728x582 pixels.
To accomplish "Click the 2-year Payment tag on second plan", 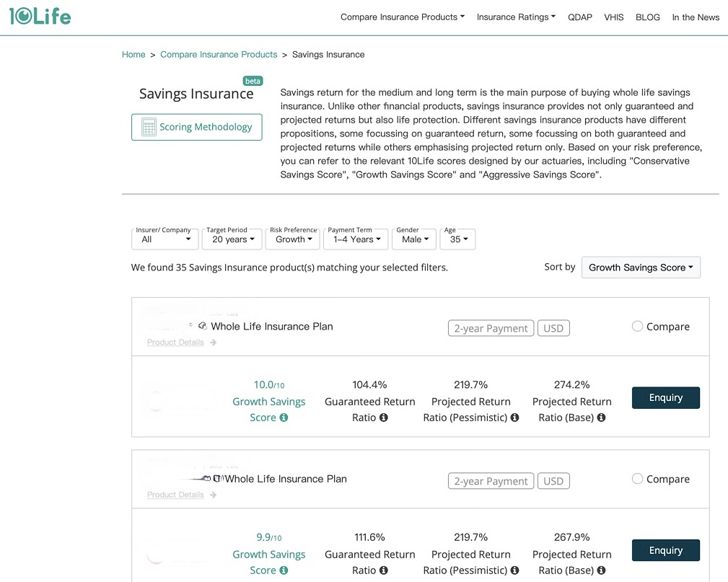I will (491, 481).
